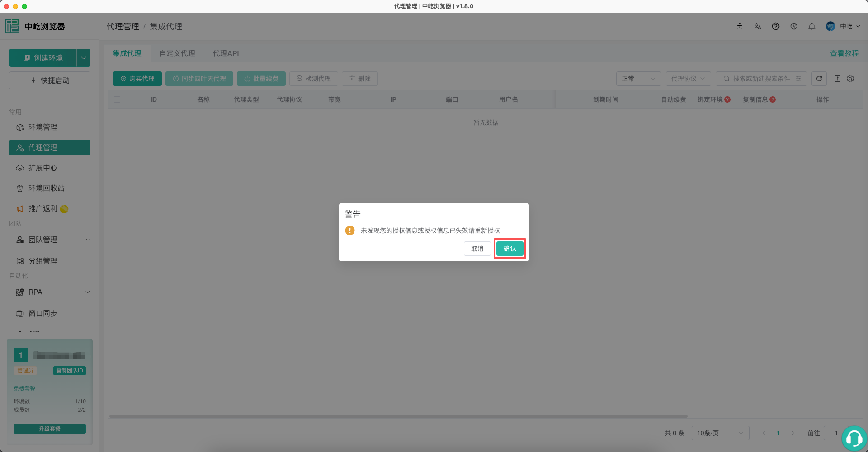The height and width of the screenshot is (452, 868).
Task: Click the 绑定环境 help question icon
Action: pos(727,99)
